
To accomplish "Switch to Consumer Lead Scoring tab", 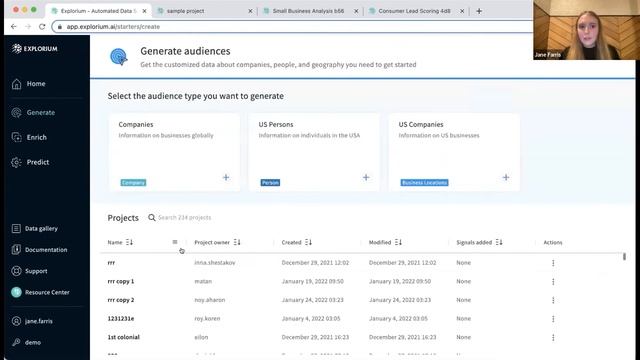I will tap(416, 11).
